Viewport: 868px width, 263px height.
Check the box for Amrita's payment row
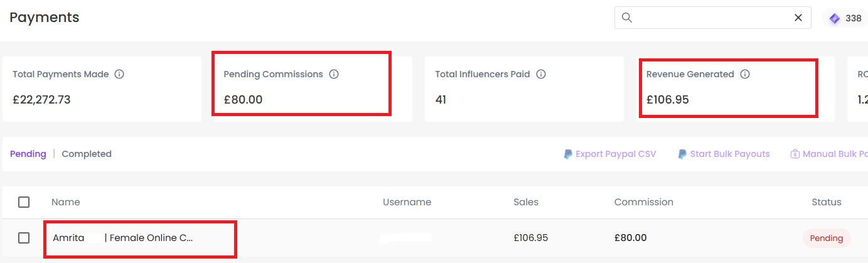click(x=24, y=238)
